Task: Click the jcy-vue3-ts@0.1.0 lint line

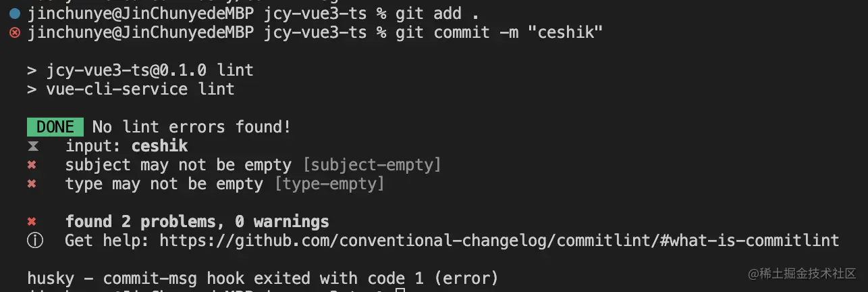Action: tap(140, 70)
